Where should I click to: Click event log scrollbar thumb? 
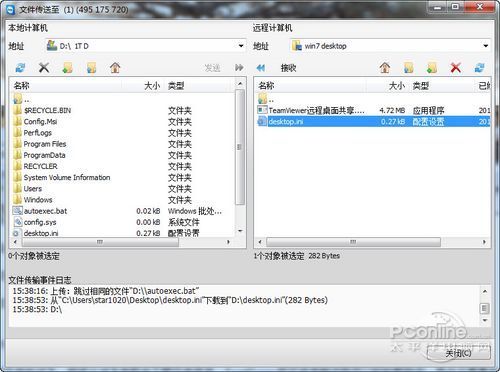tap(485, 308)
